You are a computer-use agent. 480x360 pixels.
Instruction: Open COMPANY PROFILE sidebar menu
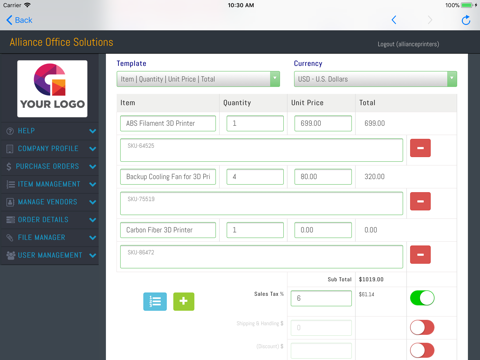[49, 149]
